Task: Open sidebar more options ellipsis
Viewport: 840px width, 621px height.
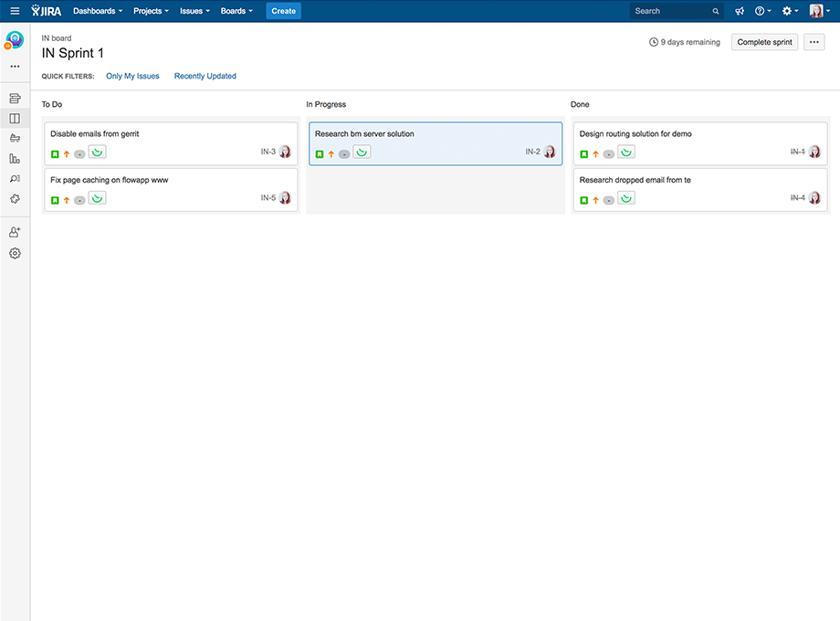Action: pyautogui.click(x=15, y=67)
